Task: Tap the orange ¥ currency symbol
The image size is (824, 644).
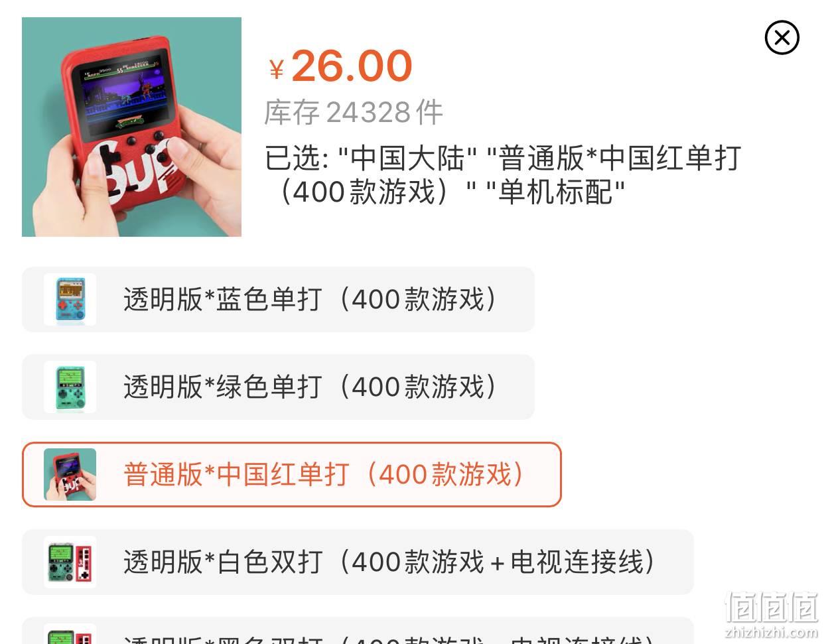Action: coord(277,70)
